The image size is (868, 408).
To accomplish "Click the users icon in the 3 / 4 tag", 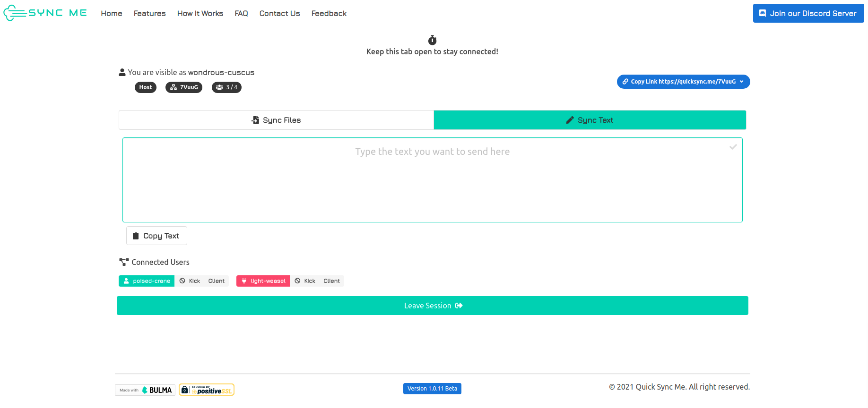I will coord(219,87).
